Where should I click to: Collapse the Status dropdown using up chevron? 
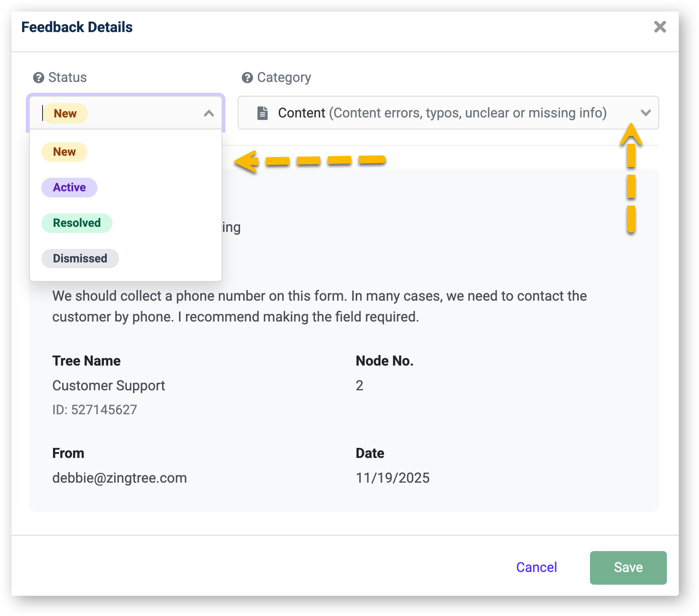tap(209, 113)
